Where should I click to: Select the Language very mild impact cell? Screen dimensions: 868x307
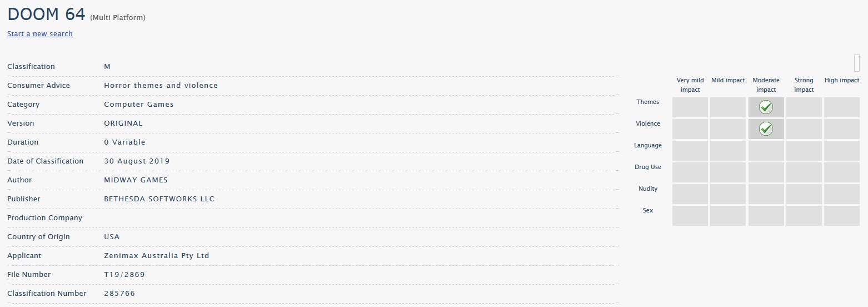coord(690,151)
